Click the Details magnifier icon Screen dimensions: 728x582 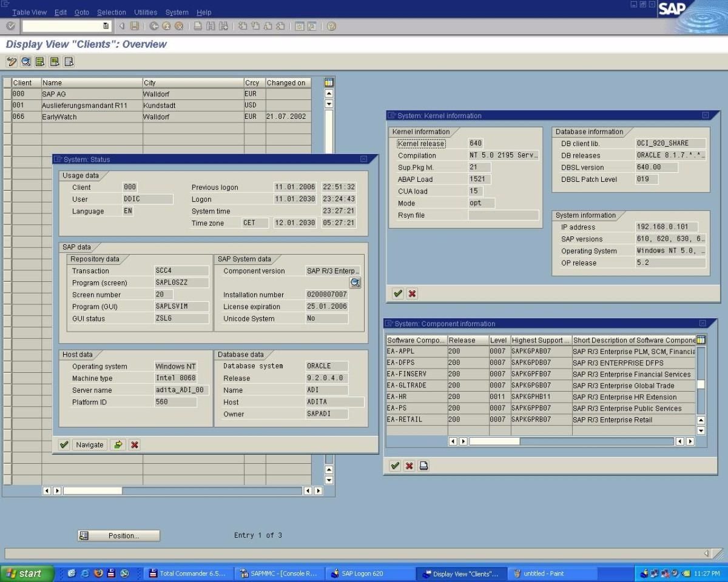tap(26, 61)
